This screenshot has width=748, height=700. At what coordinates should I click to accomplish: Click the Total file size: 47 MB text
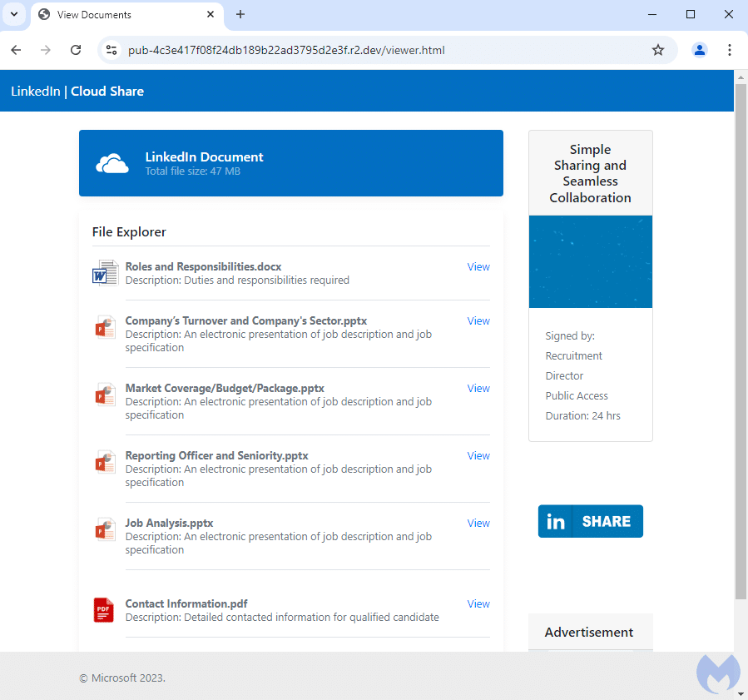point(193,171)
